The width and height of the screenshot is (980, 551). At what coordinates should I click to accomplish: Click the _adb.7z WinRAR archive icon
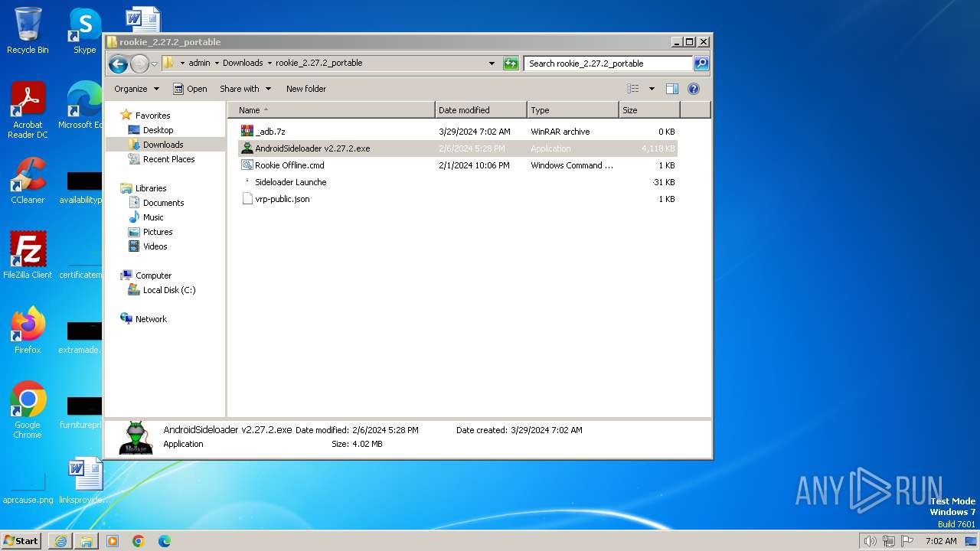coord(247,132)
